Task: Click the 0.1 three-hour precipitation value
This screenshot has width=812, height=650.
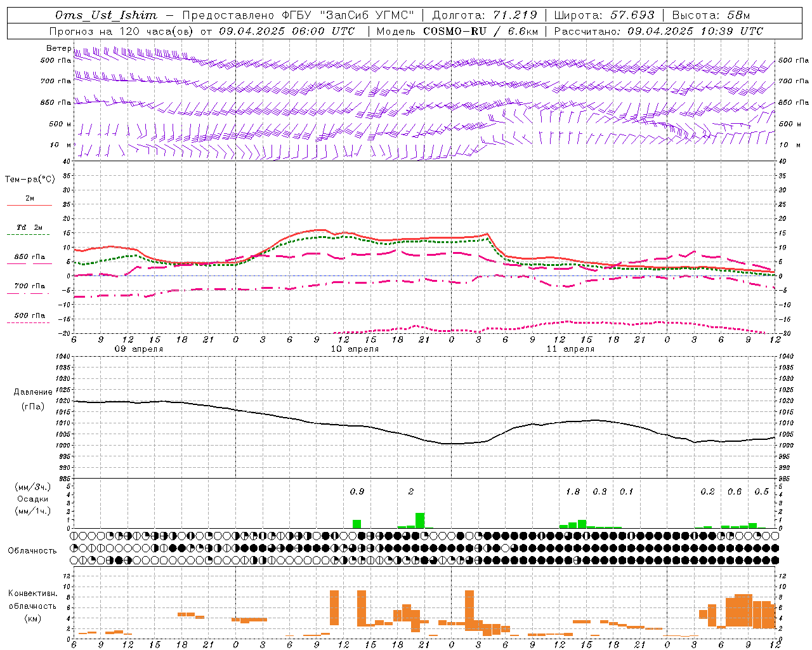Action: [626, 491]
